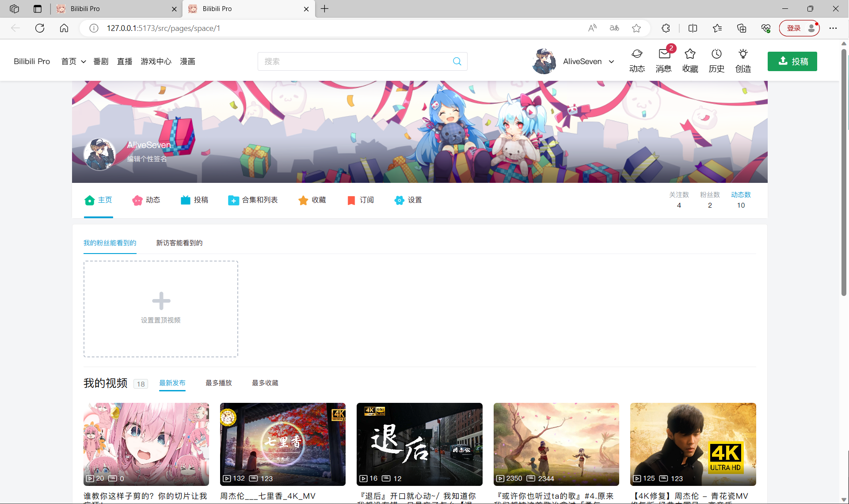The width and height of the screenshot is (849, 504).
Task: Open the tab actions menu icon
Action: [x=38, y=9]
